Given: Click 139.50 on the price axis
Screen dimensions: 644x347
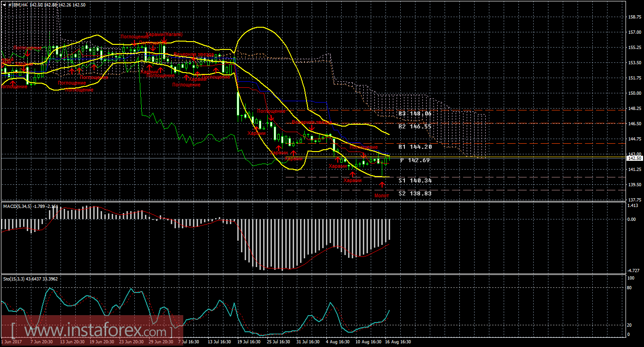Looking at the screenshot, I should coord(635,185).
